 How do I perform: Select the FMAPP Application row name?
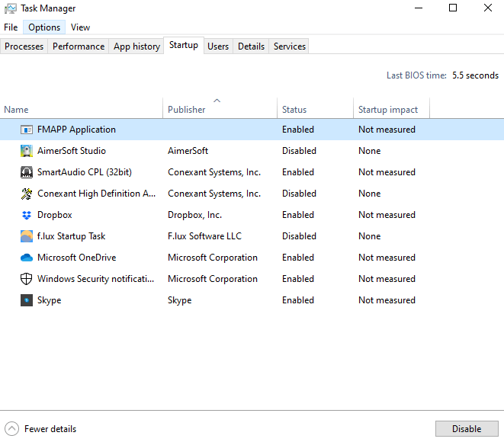(76, 130)
